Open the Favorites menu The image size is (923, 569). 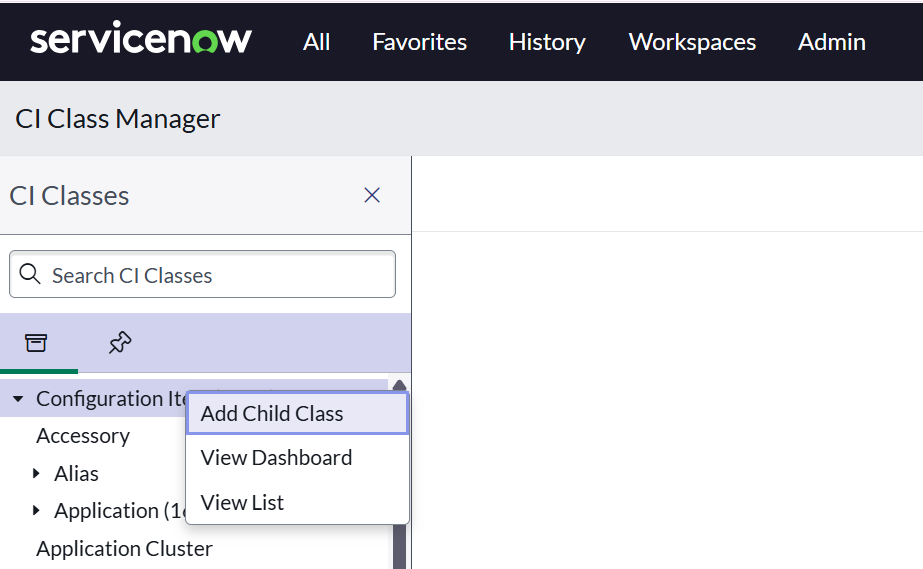419,42
